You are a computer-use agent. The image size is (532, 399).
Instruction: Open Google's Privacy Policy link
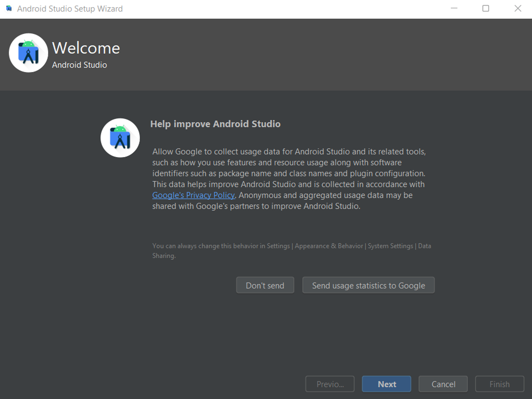[193, 195]
